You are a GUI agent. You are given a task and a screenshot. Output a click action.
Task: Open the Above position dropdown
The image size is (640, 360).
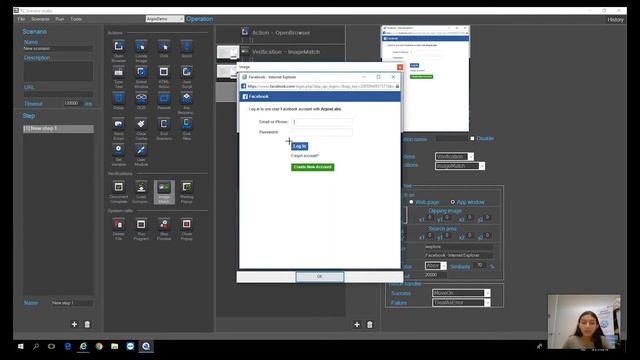(x=436, y=266)
